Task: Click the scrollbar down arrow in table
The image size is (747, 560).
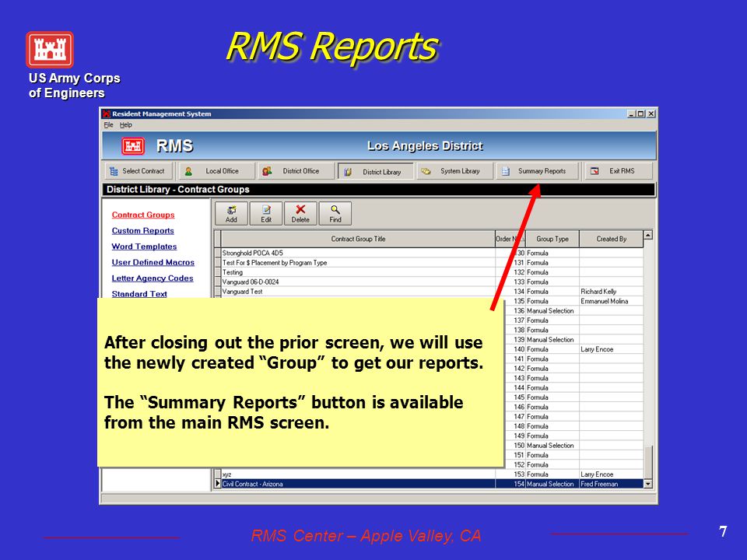Action: click(648, 484)
